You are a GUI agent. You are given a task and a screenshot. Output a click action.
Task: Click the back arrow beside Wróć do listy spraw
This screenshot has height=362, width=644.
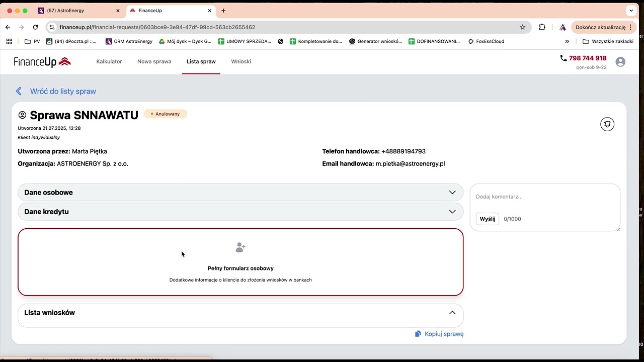click(x=19, y=91)
